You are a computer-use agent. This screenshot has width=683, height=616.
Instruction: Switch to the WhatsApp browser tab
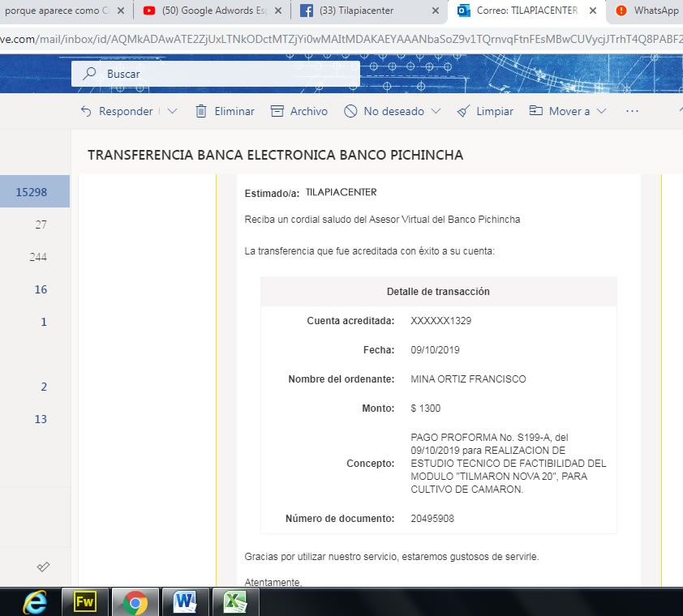tap(646, 11)
